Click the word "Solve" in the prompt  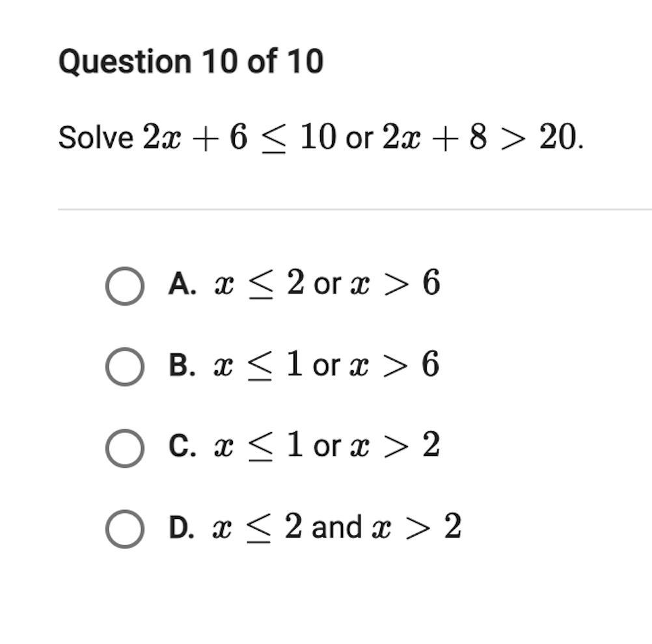click(x=96, y=138)
